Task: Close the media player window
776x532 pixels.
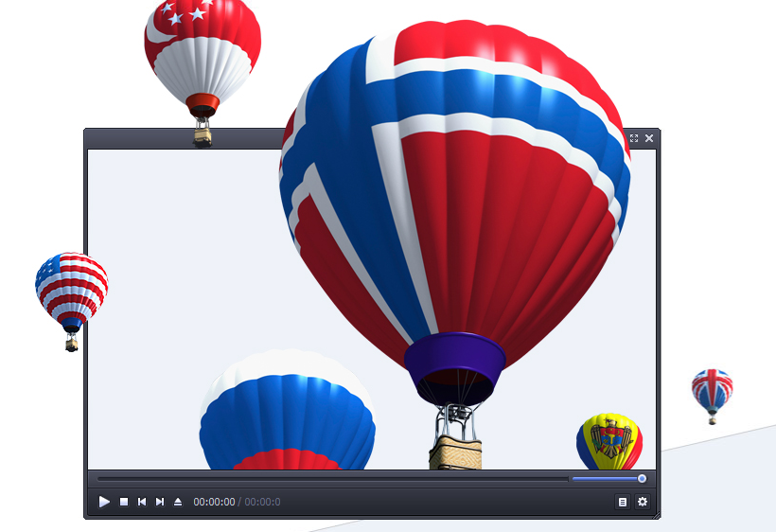Action: [x=649, y=138]
